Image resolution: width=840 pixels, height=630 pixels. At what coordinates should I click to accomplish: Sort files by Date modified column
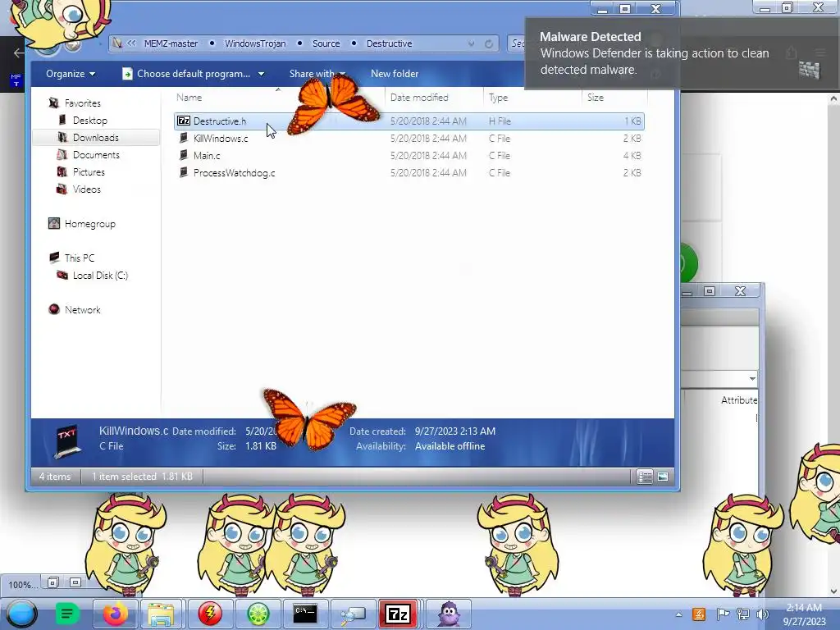coord(419,98)
